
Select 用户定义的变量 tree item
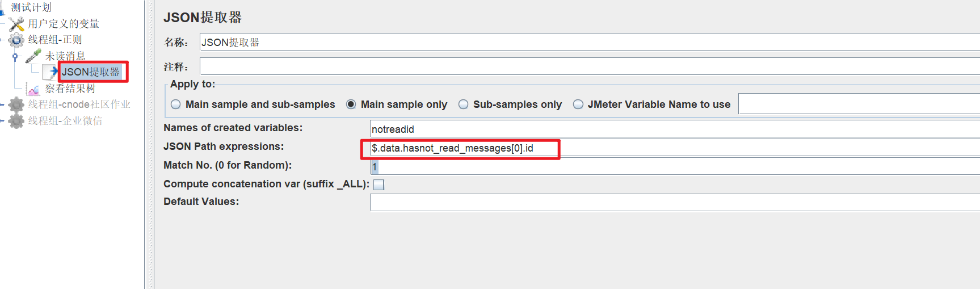(64, 24)
